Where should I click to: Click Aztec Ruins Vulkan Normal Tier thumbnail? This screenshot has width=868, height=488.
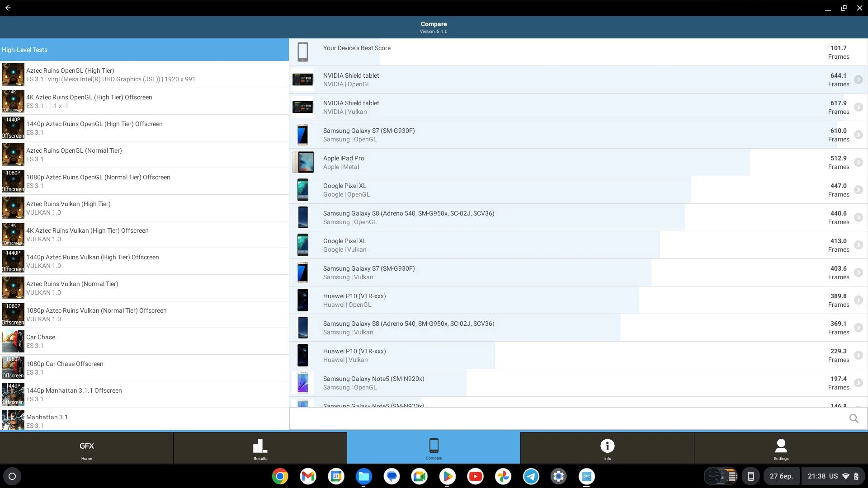click(13, 288)
